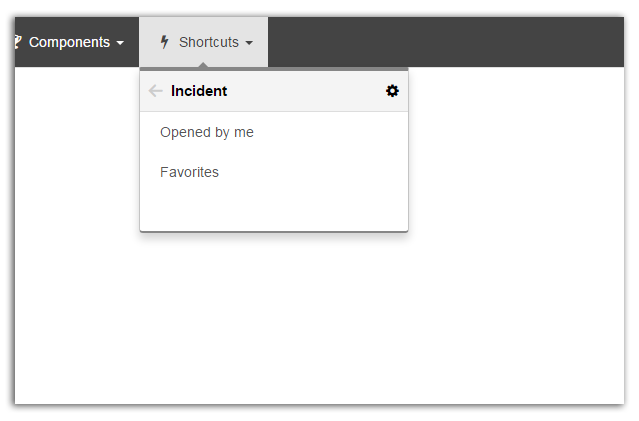
Task: Collapse the Shortcuts dropdown caret
Action: [249, 43]
